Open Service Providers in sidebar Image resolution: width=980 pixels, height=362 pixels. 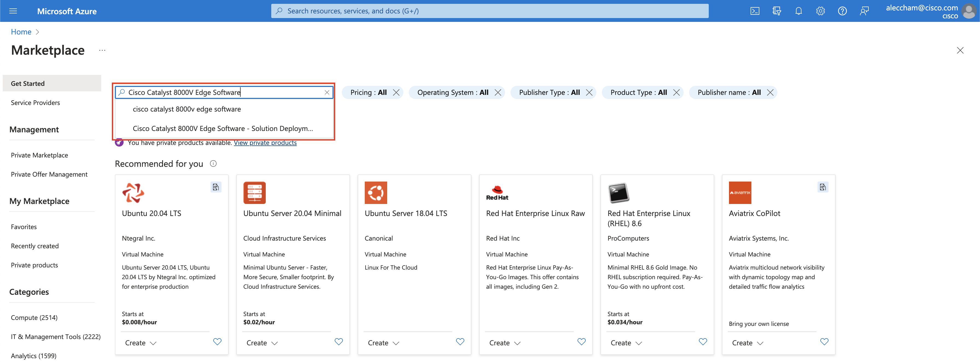[35, 103]
